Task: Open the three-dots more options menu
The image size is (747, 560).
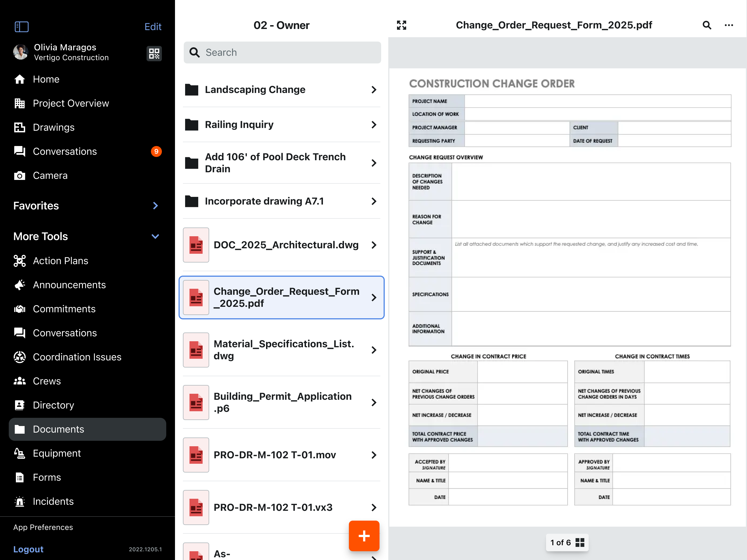Action: tap(729, 25)
